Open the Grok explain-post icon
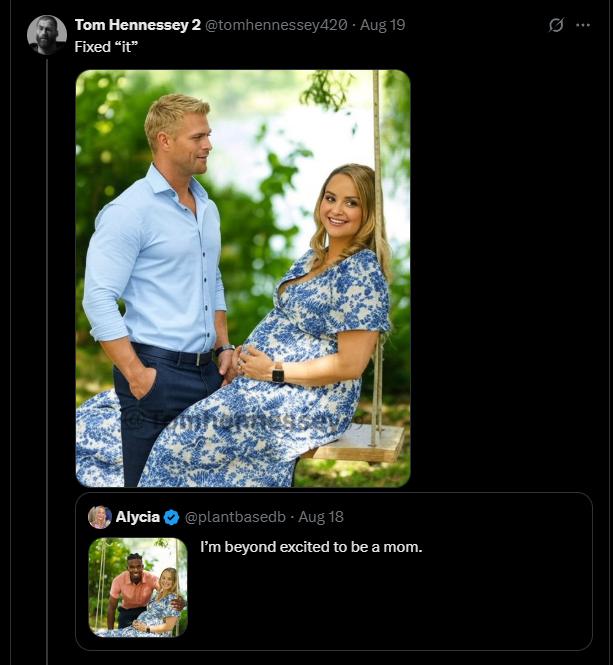This screenshot has width=613, height=665. [557, 25]
